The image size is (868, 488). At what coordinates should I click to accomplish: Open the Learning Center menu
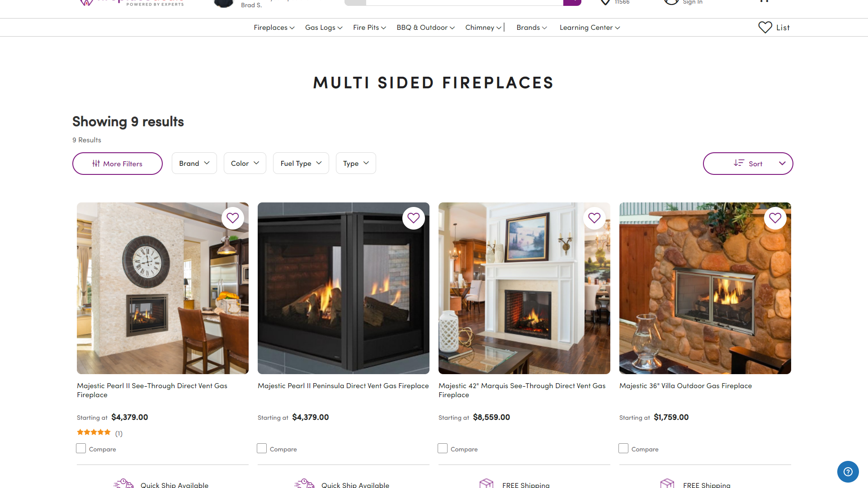(x=590, y=28)
